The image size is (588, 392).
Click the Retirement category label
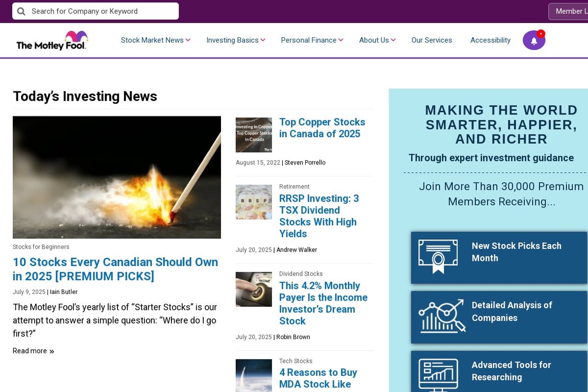(x=295, y=186)
